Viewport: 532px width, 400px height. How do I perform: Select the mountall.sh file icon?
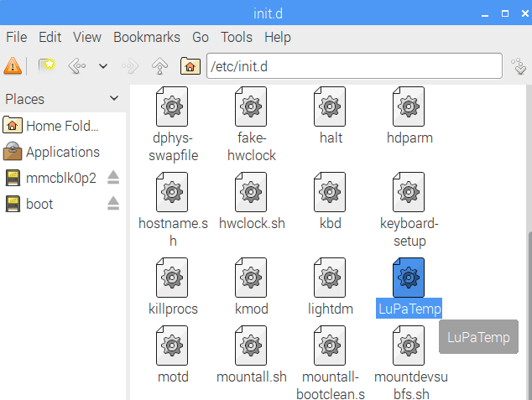pos(251,345)
